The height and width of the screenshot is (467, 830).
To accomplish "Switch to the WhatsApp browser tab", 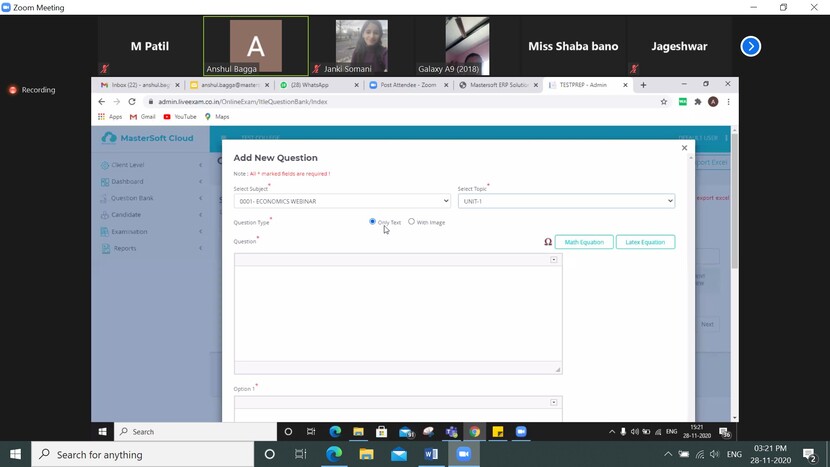I will 317,85.
